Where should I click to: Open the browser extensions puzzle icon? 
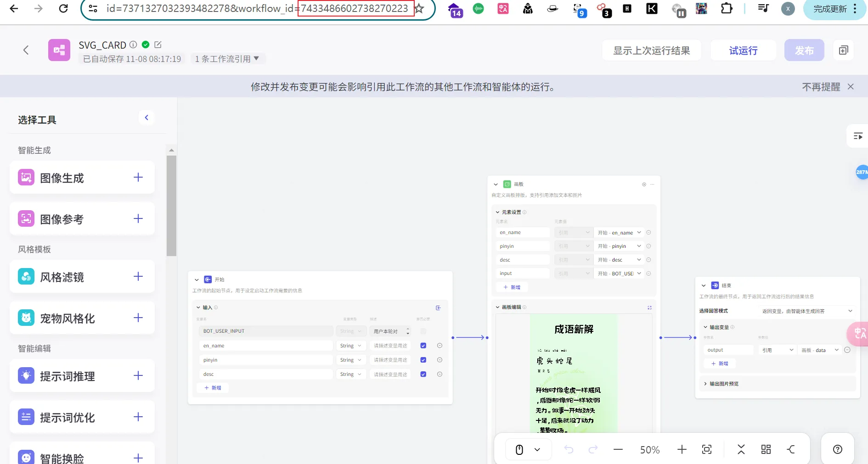coord(727,8)
